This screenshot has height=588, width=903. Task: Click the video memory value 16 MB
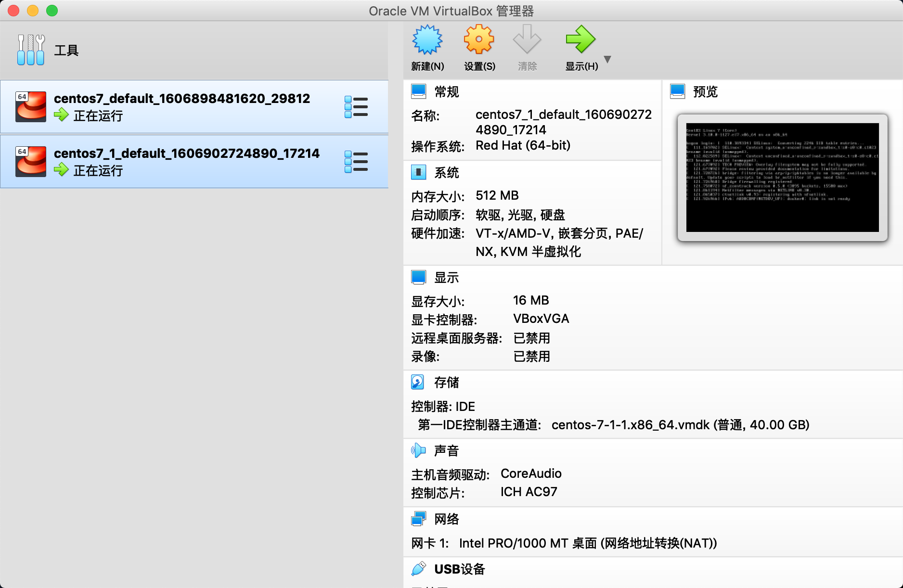[531, 300]
